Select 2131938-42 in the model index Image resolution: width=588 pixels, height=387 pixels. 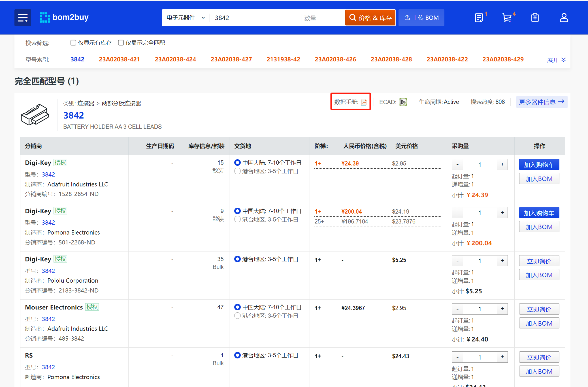point(283,59)
